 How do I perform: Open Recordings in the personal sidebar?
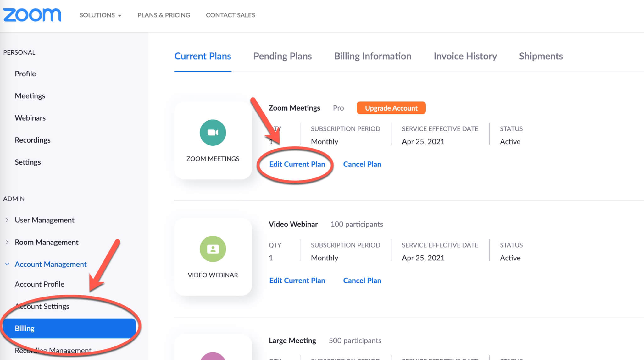[32, 140]
